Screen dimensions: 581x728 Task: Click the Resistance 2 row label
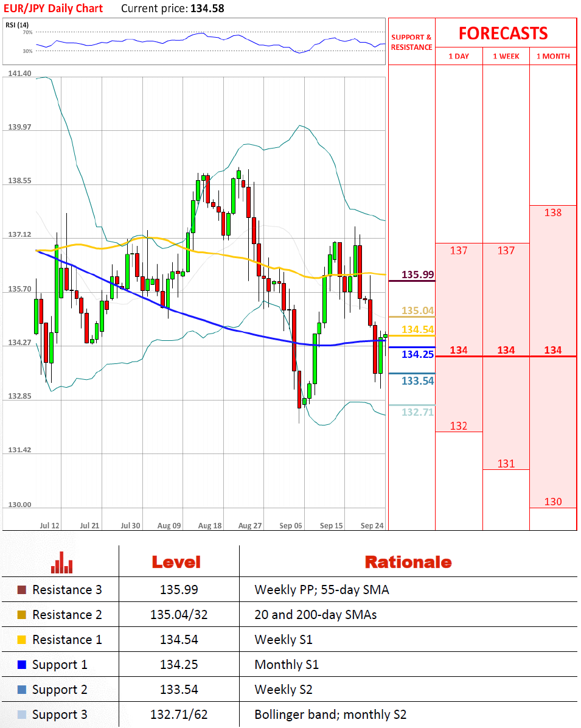pyautogui.click(x=67, y=615)
